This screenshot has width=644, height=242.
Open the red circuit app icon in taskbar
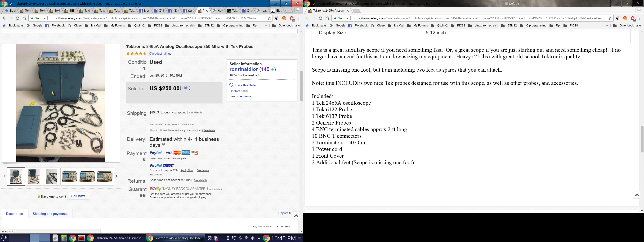click(x=81, y=238)
